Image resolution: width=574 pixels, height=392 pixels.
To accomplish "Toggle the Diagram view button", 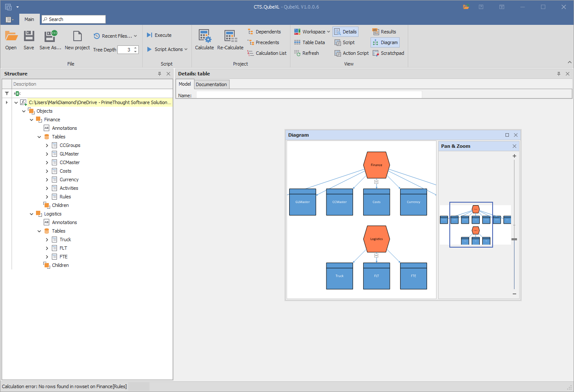I will pos(385,42).
